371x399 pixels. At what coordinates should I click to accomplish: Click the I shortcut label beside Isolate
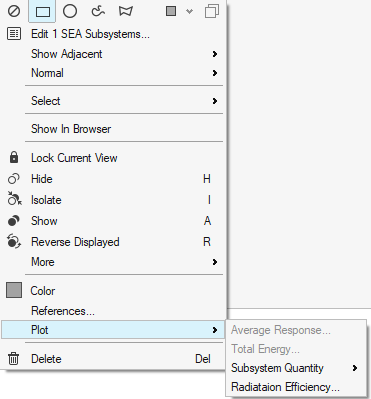point(209,200)
